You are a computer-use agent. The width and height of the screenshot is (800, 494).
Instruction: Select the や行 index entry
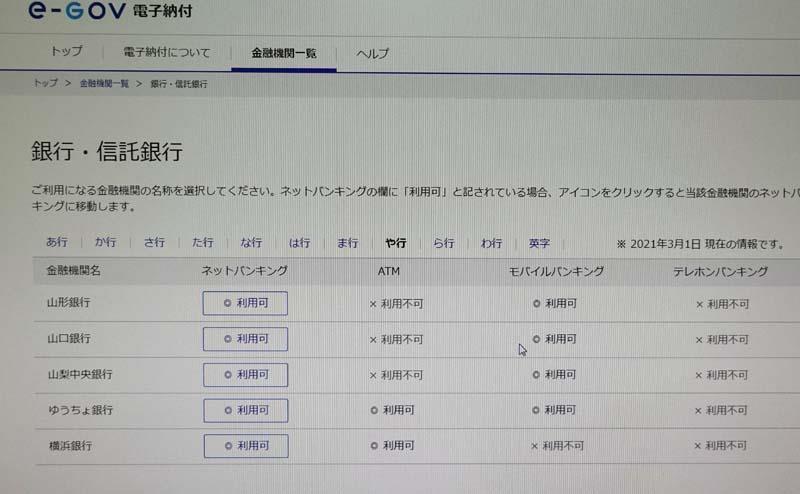(396, 243)
